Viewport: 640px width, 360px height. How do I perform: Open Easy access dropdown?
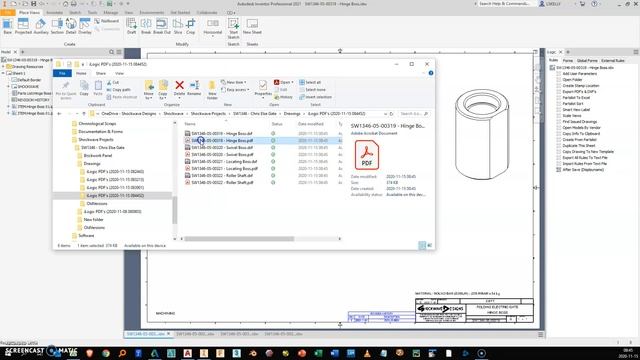point(235,90)
